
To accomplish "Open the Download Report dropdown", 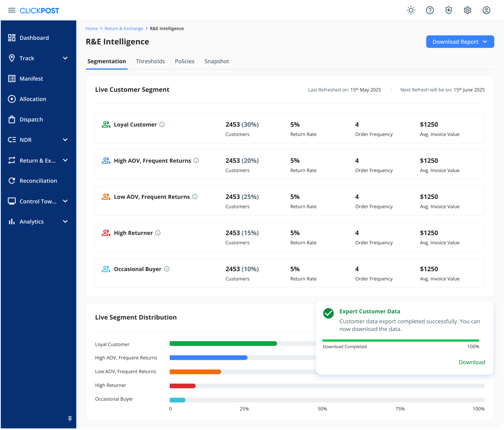I will 460,42.
